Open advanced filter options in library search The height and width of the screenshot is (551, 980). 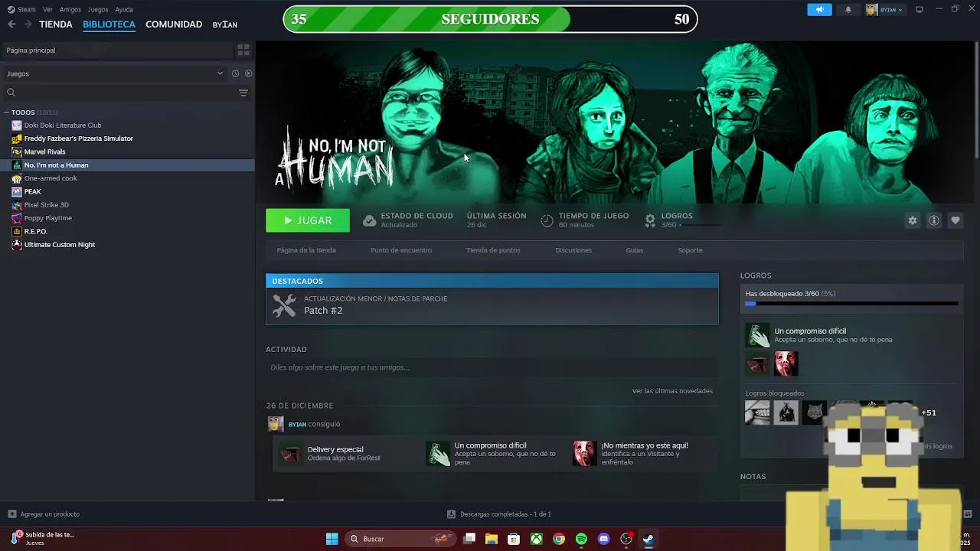coord(243,93)
